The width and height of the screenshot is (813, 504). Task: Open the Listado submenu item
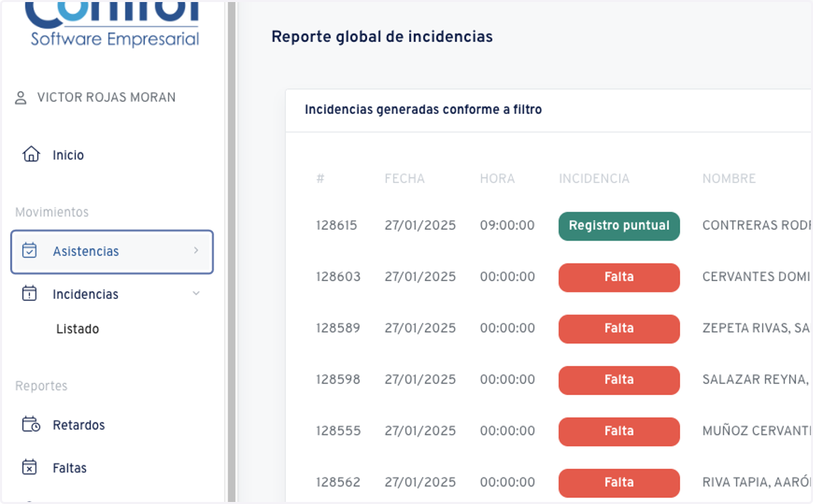pos(77,329)
